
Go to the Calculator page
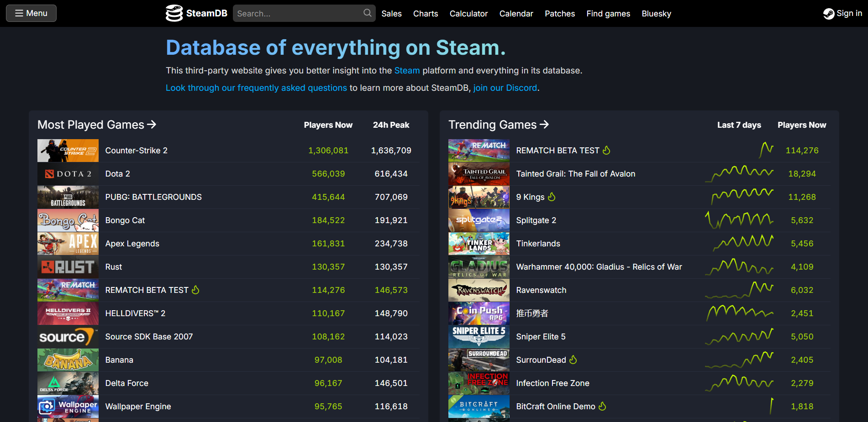[468, 14]
